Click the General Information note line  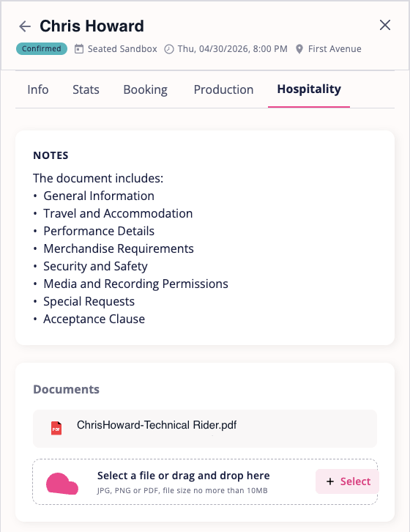point(99,196)
